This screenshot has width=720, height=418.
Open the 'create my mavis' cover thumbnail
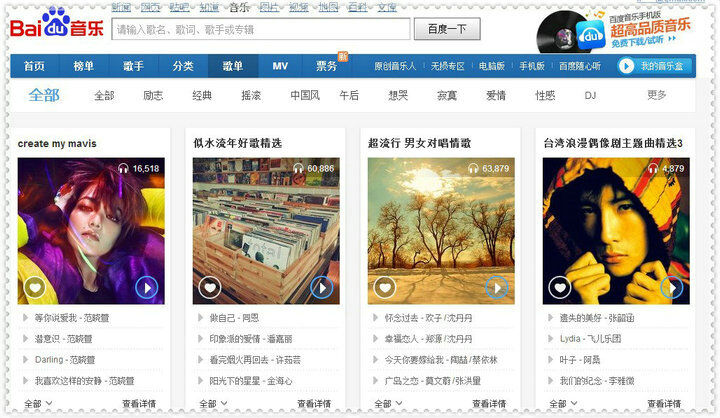click(x=91, y=231)
